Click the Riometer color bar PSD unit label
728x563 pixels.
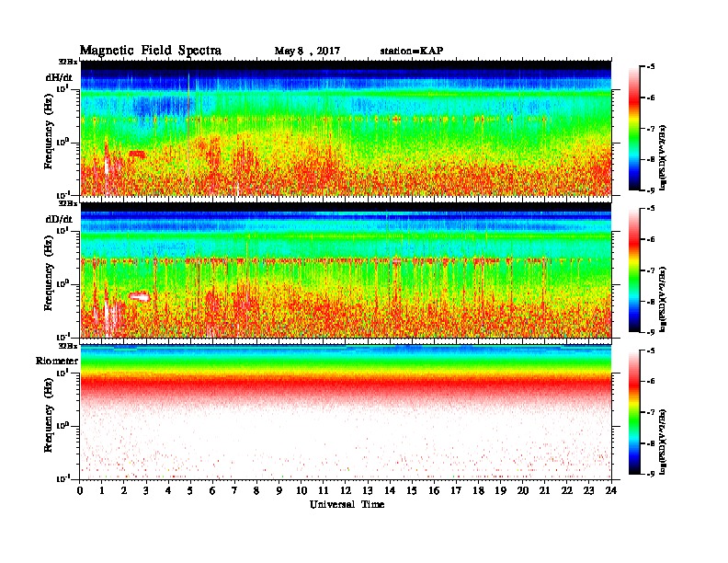(663, 442)
